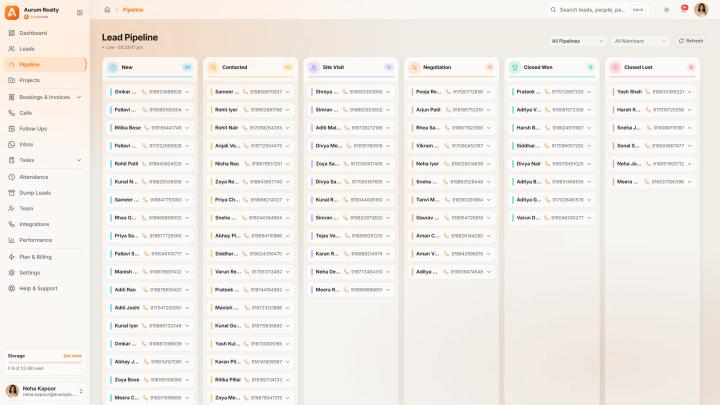This screenshot has width=720, height=405.
Task: Click phone icon on Yash Shah card
Action: click(x=647, y=92)
